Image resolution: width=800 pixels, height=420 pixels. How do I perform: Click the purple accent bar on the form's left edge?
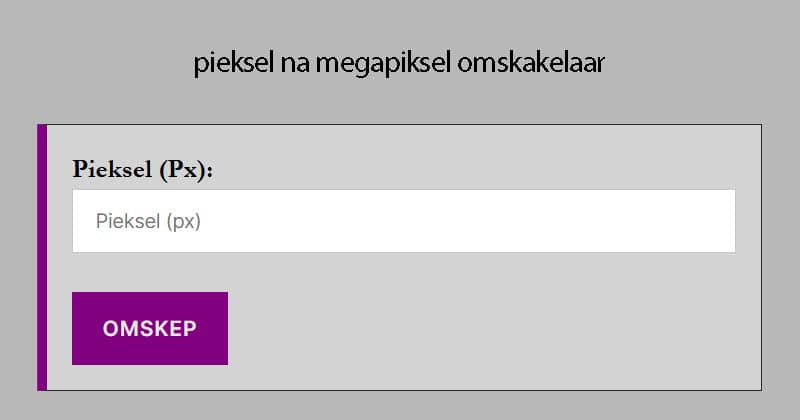(x=42, y=257)
